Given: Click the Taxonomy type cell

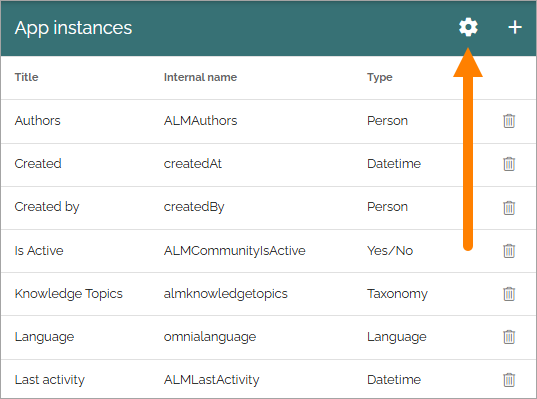Looking at the screenshot, I should click(x=397, y=294).
